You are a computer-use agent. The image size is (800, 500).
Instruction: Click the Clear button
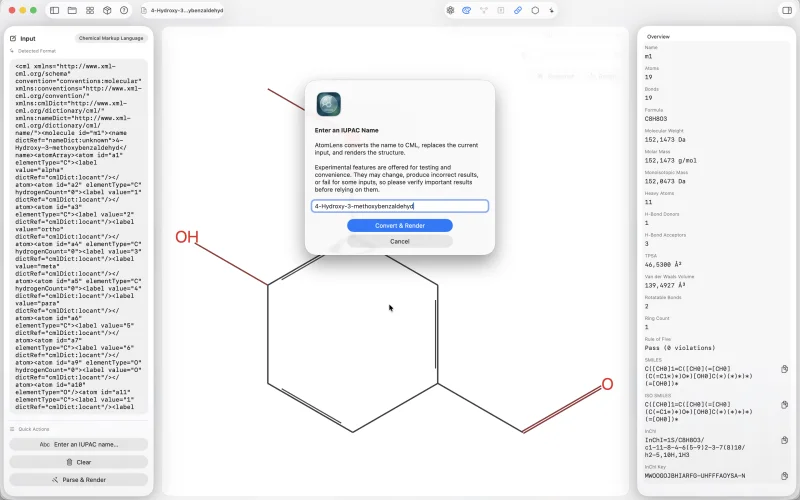point(79,462)
